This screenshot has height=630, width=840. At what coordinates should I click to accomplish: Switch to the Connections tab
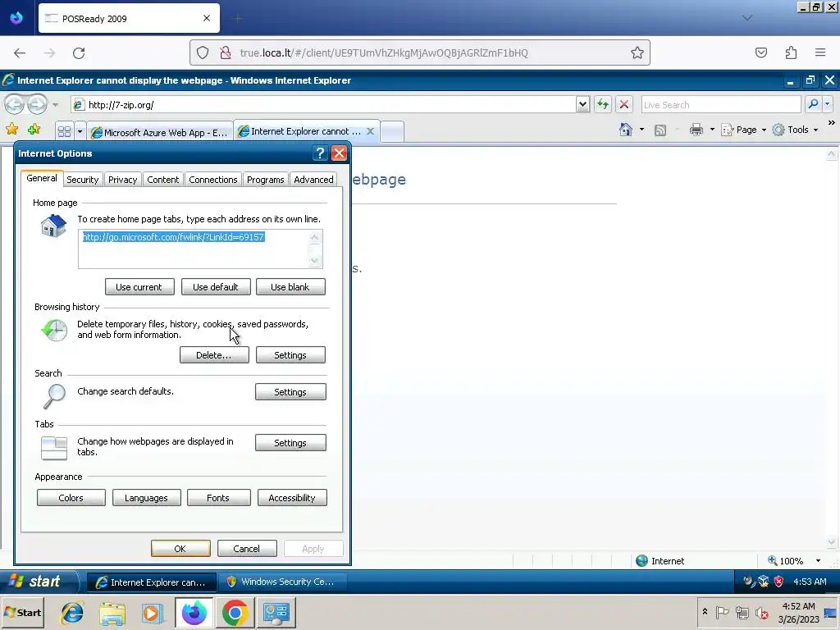click(x=212, y=180)
